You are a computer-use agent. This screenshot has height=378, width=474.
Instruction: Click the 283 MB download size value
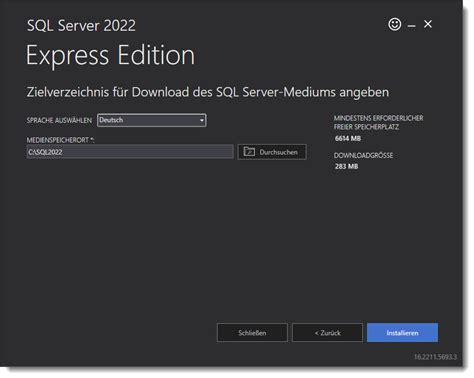click(346, 166)
